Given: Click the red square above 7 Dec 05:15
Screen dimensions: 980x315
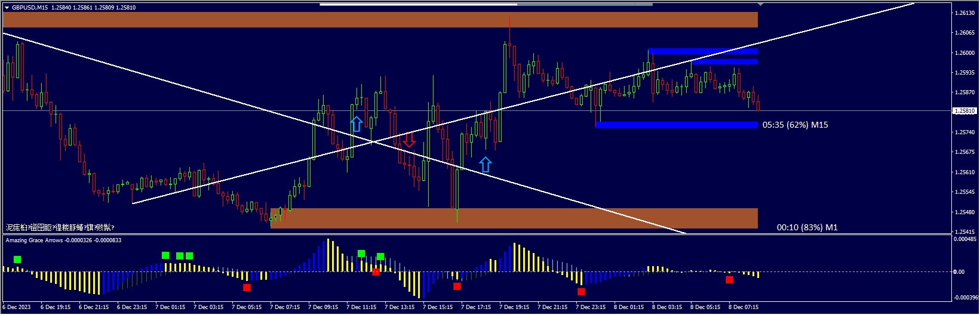Looking at the screenshot, I should point(247,288).
